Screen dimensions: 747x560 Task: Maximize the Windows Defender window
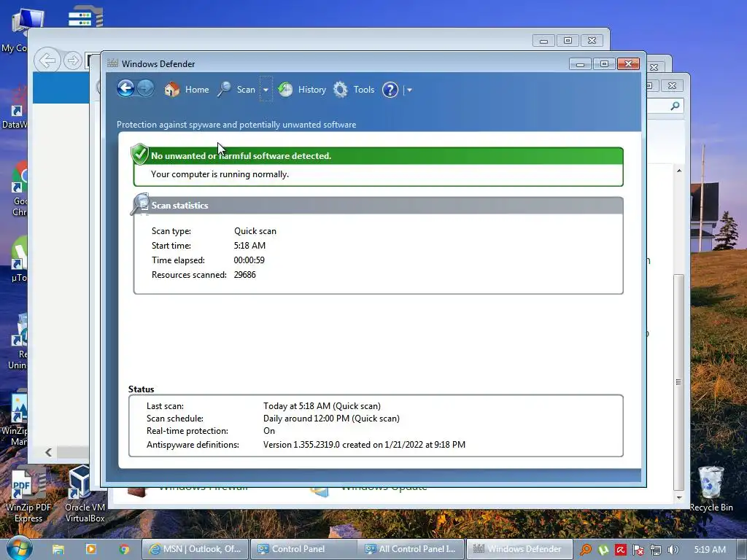(x=604, y=64)
